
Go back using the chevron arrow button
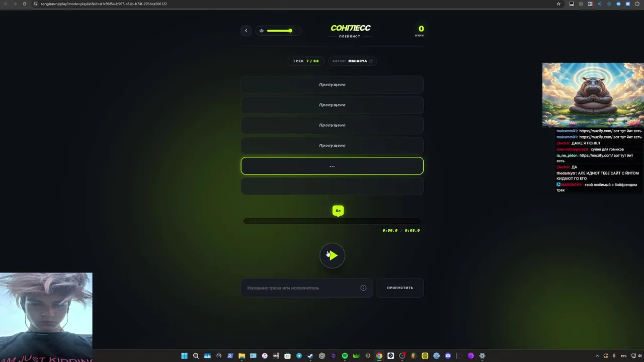(246, 31)
